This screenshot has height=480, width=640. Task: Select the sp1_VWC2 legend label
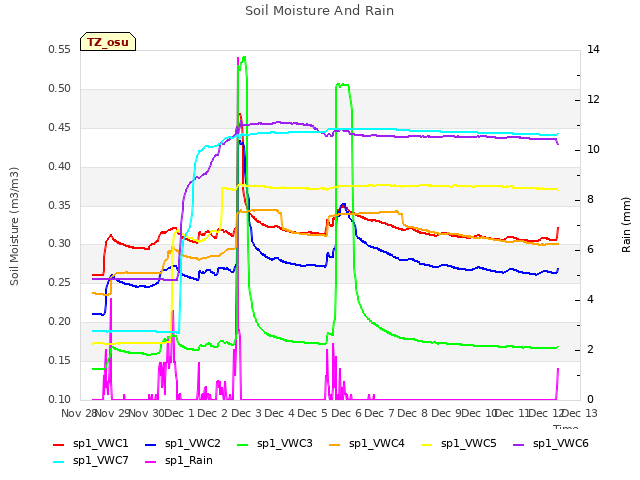coord(193,444)
